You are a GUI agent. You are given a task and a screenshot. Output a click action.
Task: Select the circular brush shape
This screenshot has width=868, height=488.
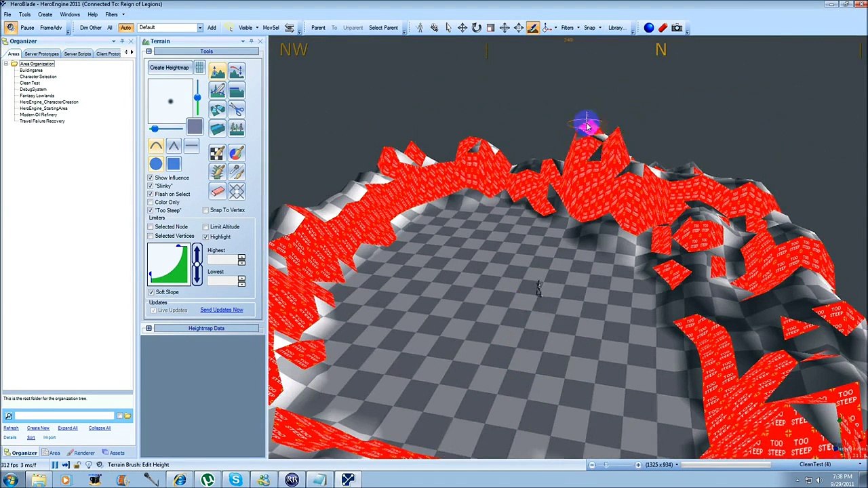[x=156, y=164]
